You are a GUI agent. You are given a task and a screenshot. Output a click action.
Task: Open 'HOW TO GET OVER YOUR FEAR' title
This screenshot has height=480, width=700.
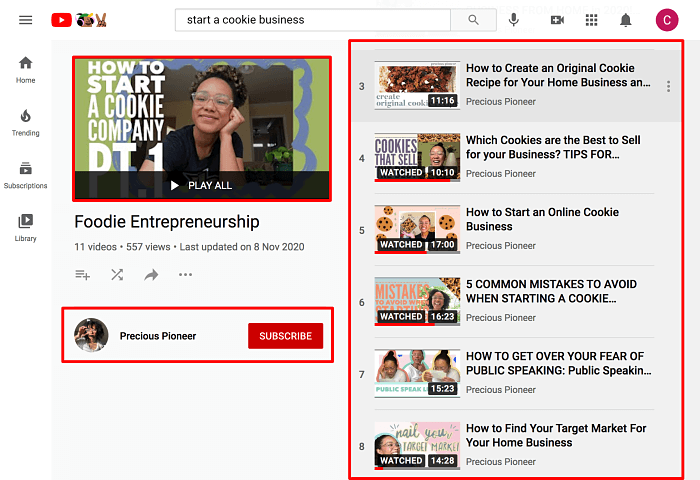coord(558,363)
